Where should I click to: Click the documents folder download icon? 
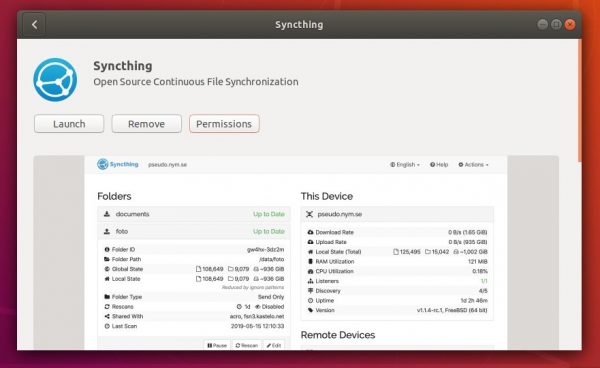(x=107, y=214)
